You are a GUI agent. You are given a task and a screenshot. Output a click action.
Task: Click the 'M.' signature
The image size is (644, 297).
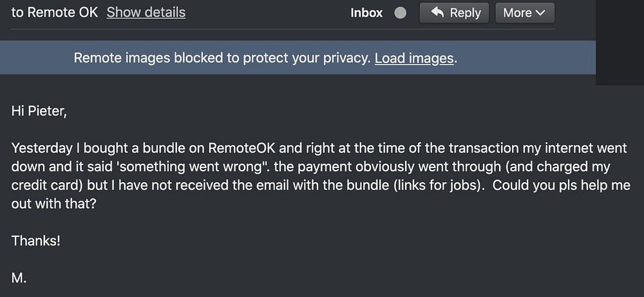click(x=19, y=278)
